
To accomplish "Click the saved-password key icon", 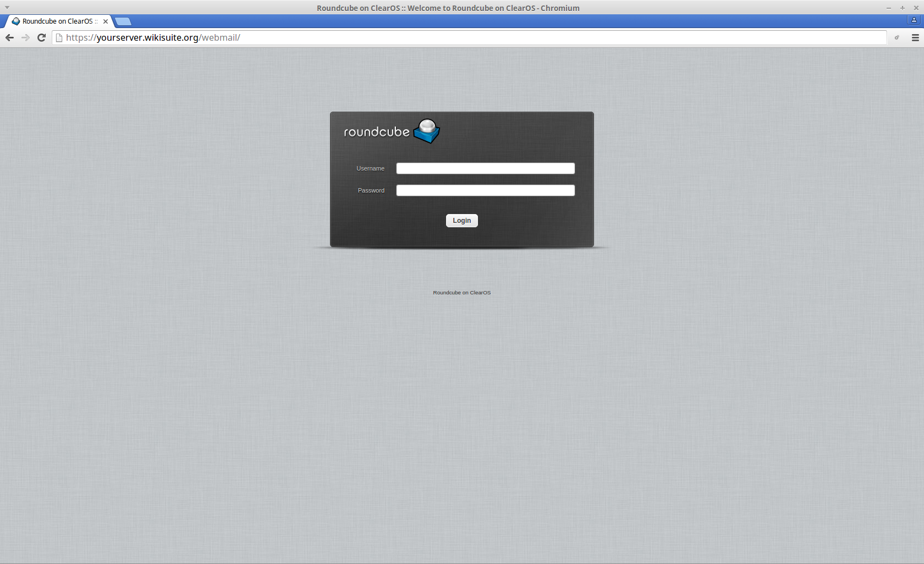I will click(897, 37).
